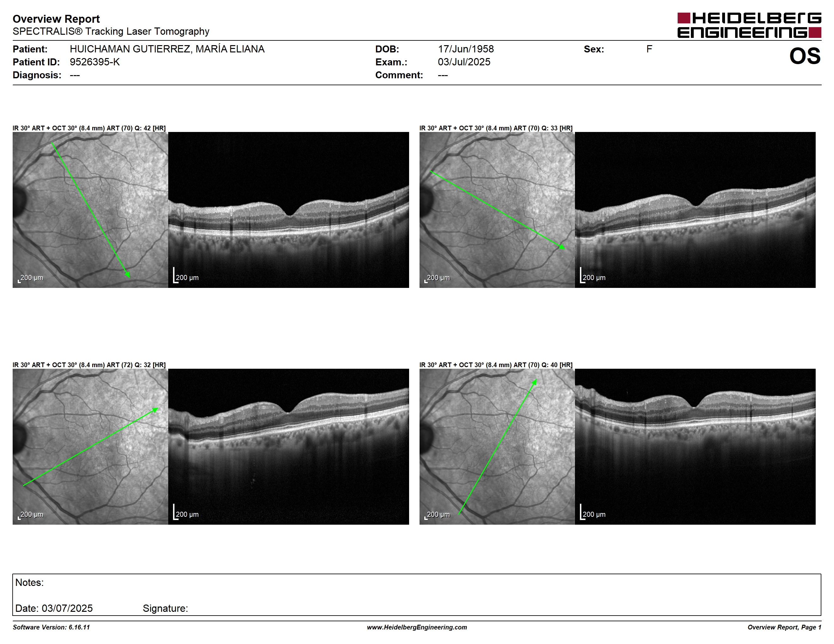Open the Q: 42 OCT B-scan image

coord(288,210)
